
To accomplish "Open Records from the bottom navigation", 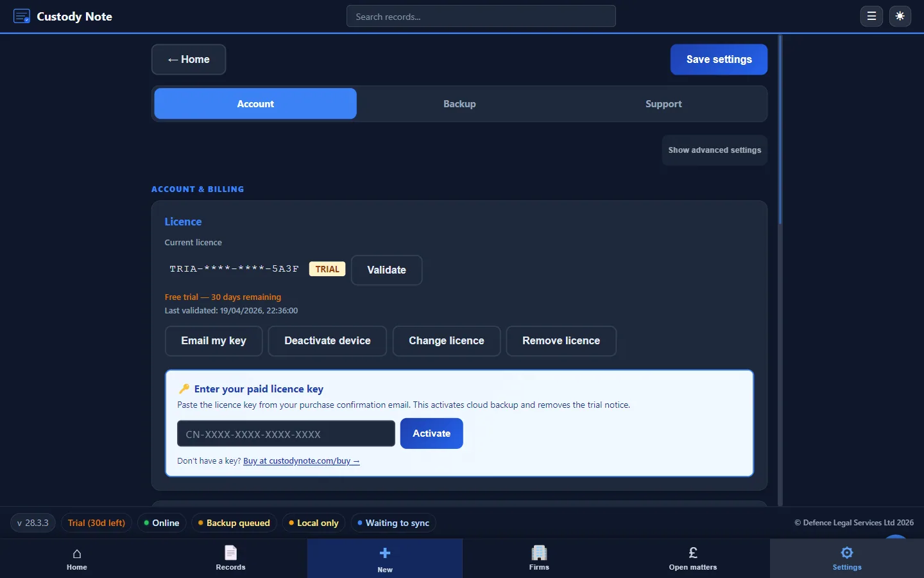I will click(x=231, y=559).
